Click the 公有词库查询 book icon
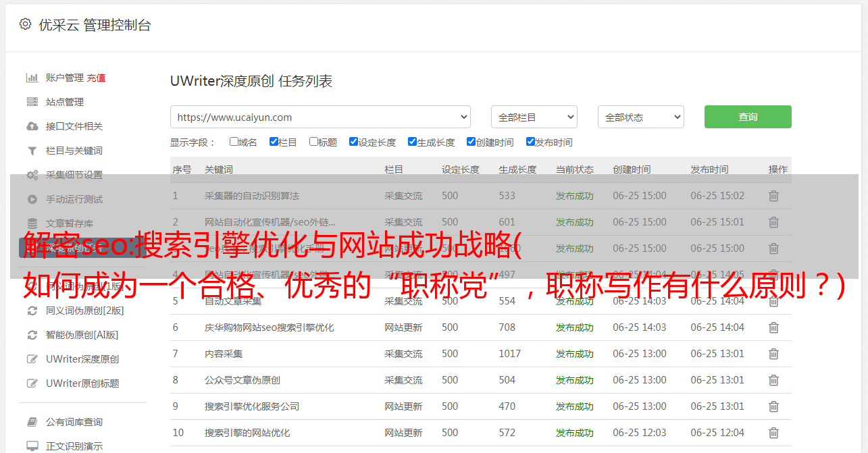Screen dimensions: 868x453 click(x=32, y=422)
